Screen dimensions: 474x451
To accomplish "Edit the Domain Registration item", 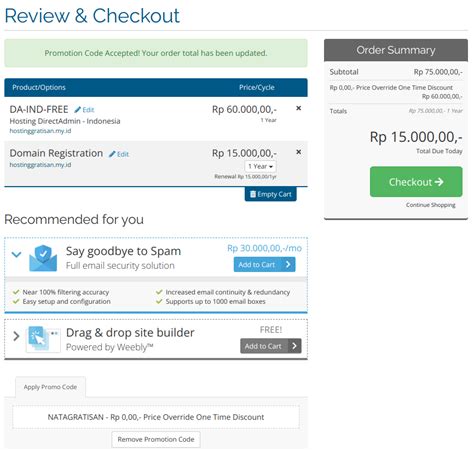I will tap(119, 154).
